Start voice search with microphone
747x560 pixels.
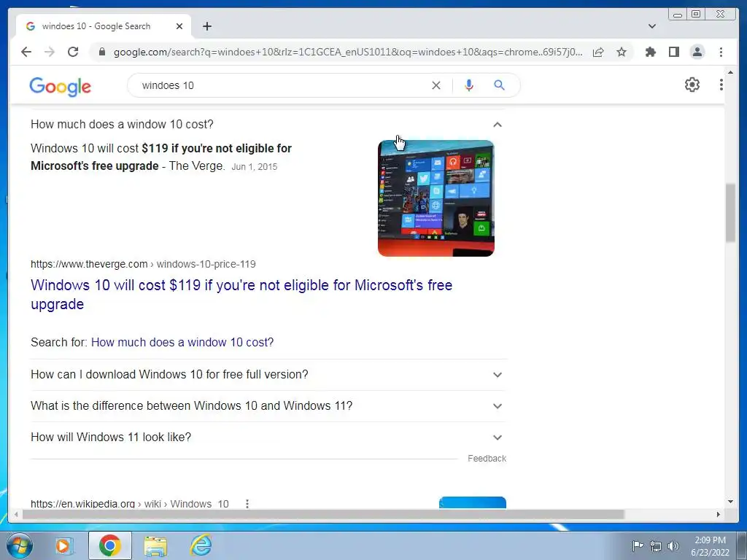point(469,85)
